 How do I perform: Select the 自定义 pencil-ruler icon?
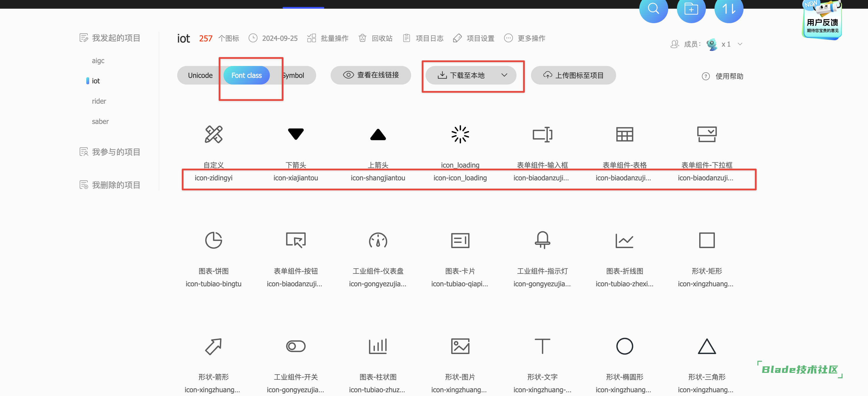214,134
